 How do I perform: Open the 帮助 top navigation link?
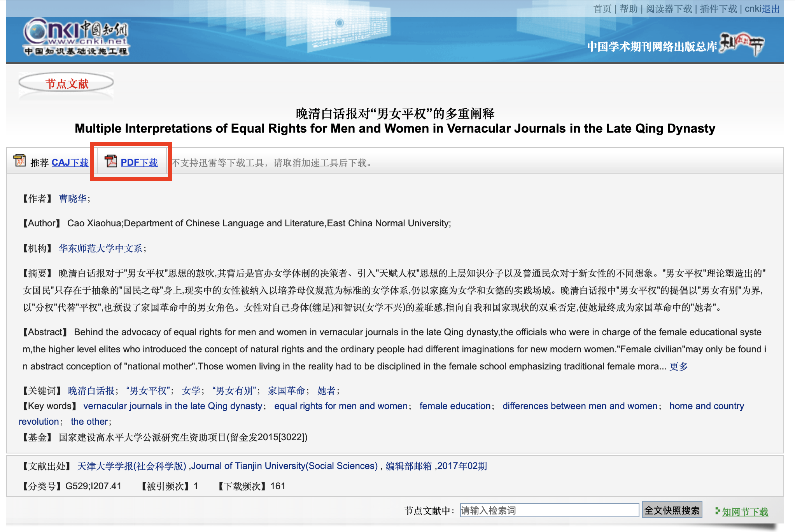point(629,9)
